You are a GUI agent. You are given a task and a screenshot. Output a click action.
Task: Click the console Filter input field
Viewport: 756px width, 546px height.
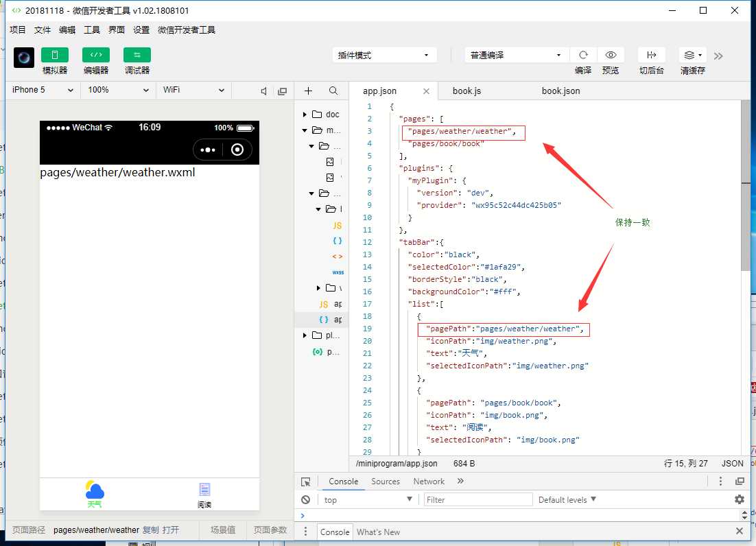[477, 500]
